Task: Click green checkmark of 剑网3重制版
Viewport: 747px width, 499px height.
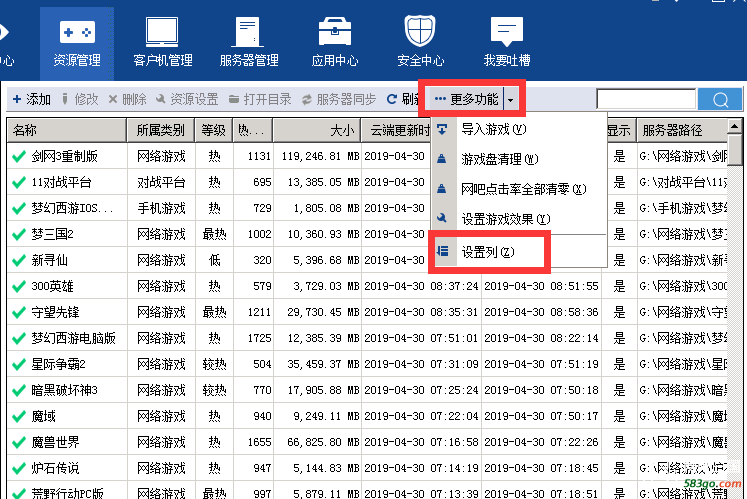Action: point(19,156)
